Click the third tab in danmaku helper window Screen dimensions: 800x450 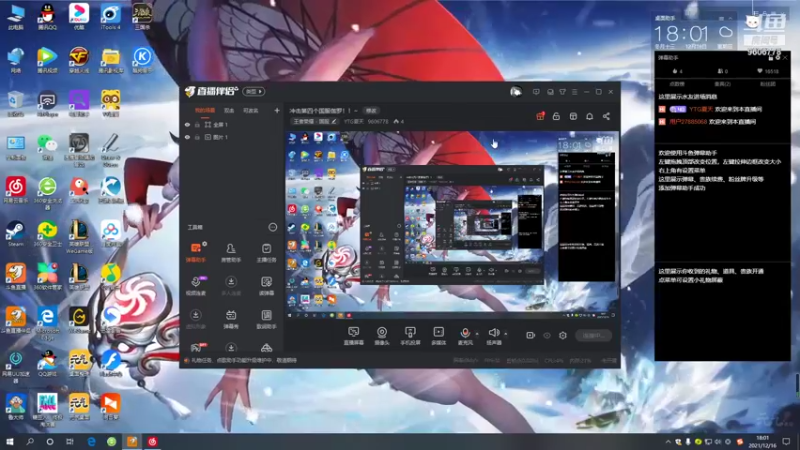point(767,84)
